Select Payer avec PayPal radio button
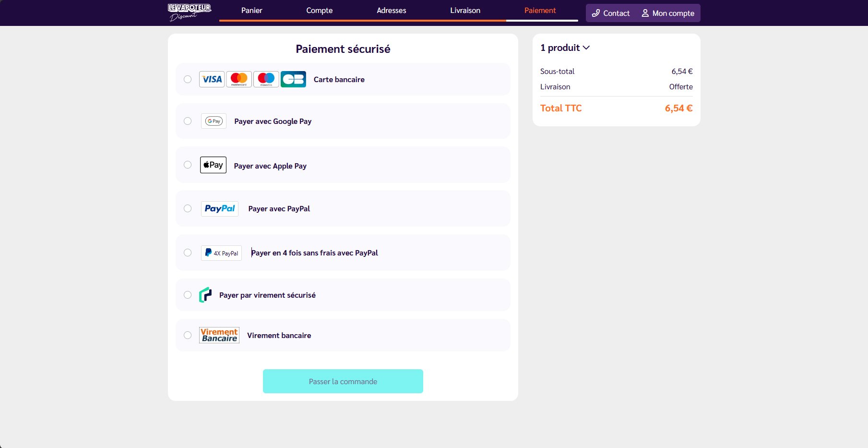 coord(188,208)
